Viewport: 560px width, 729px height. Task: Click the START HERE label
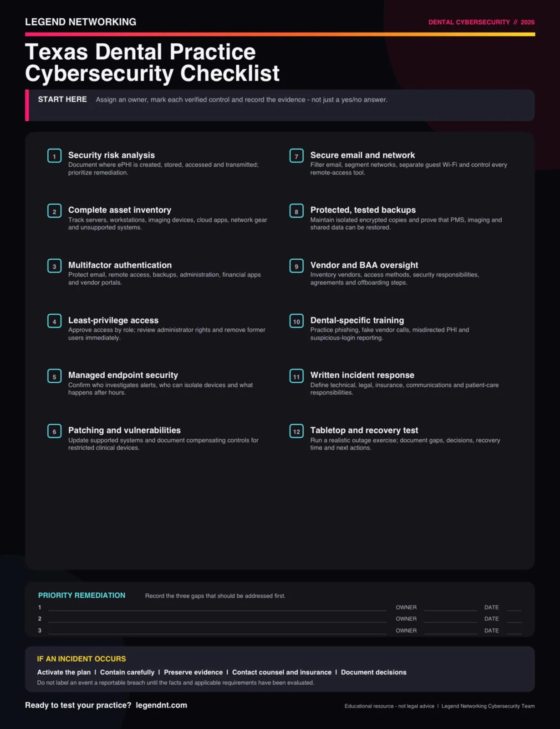coord(62,99)
